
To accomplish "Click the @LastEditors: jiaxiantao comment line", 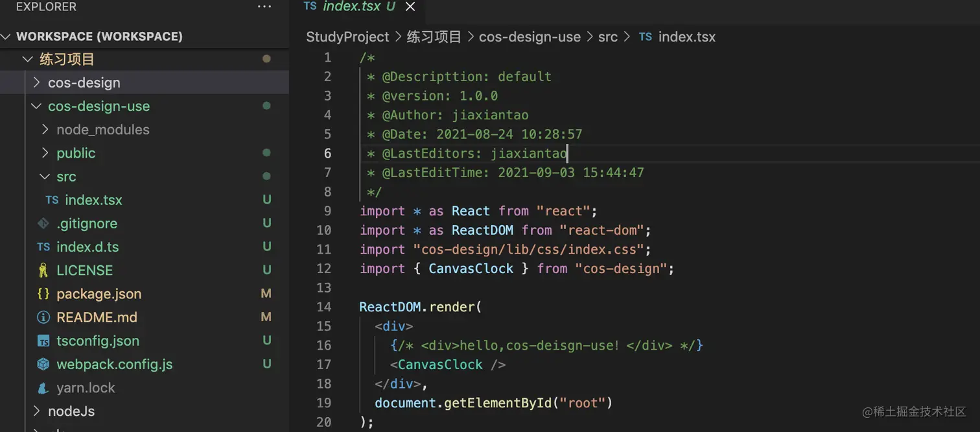I will point(467,153).
